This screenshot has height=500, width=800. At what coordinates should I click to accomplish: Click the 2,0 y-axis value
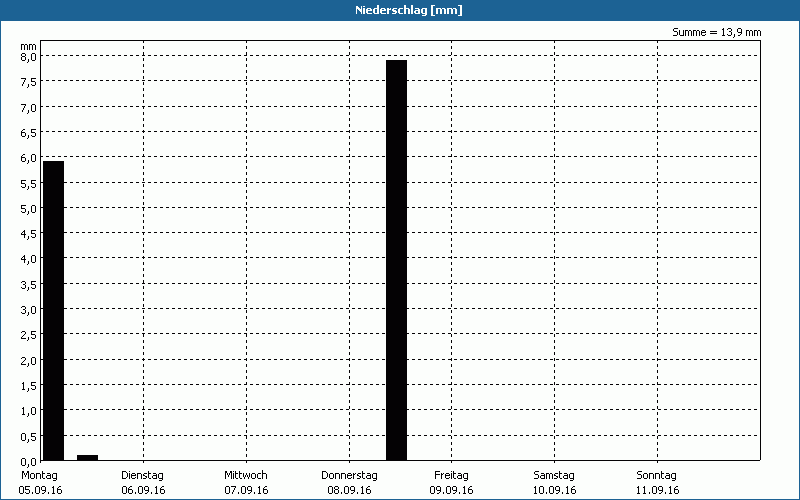pos(29,361)
